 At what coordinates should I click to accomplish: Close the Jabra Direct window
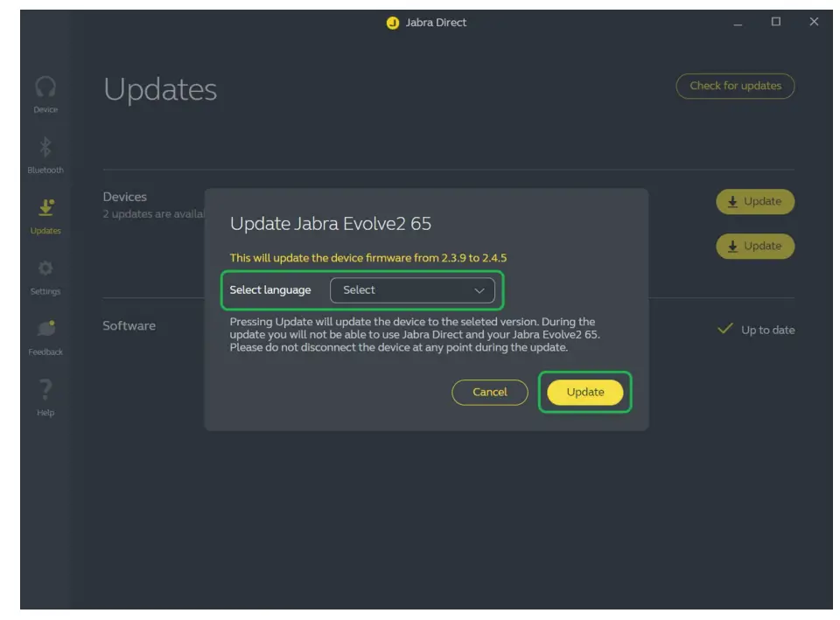pyautogui.click(x=813, y=21)
